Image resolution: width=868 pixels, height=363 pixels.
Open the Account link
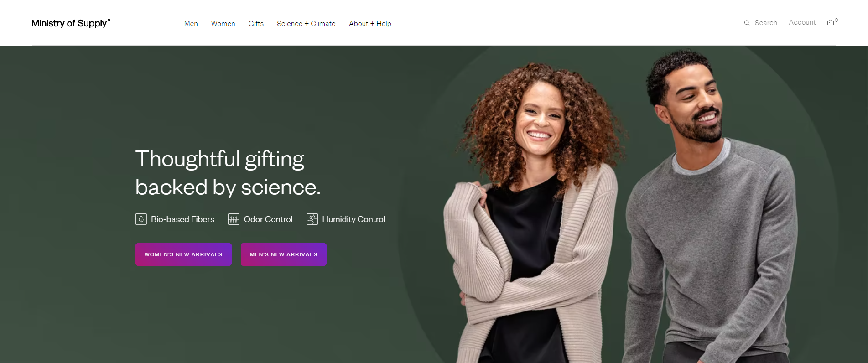[802, 22]
